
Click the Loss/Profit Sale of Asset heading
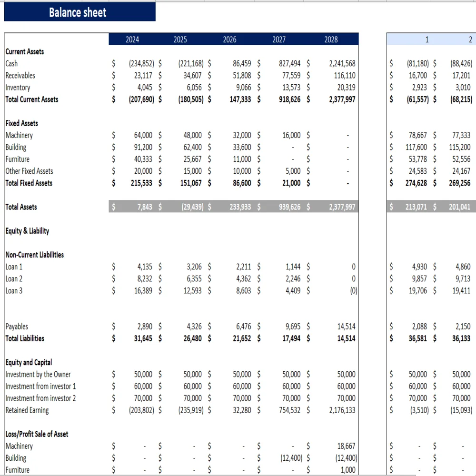[x=37, y=434]
